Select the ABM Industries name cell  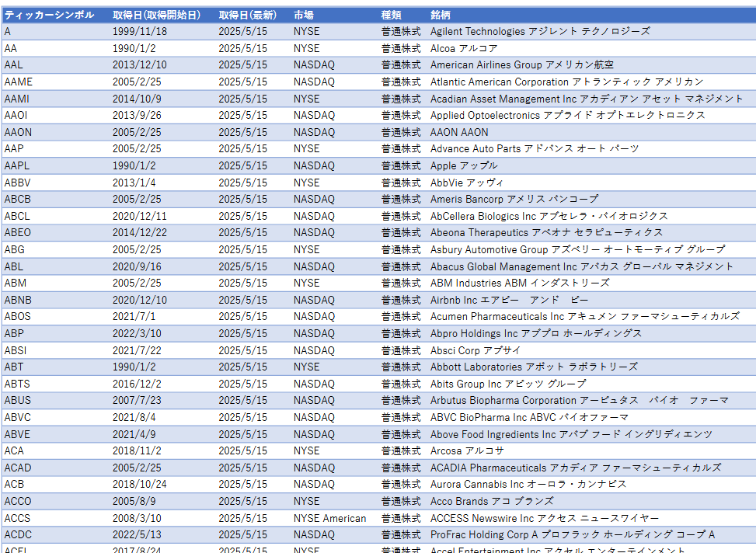[x=520, y=283]
